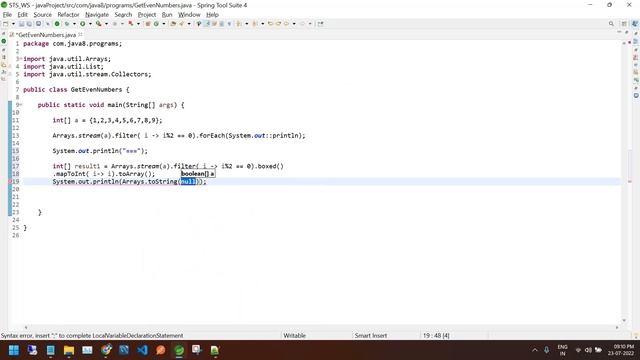Open the Windows Start menu
The image size is (640, 360).
[14, 350]
